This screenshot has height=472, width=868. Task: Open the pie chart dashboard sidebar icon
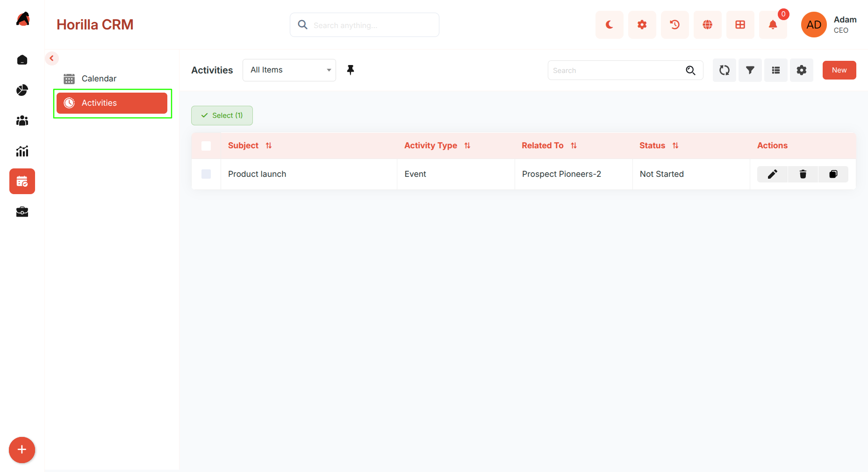[22, 90]
